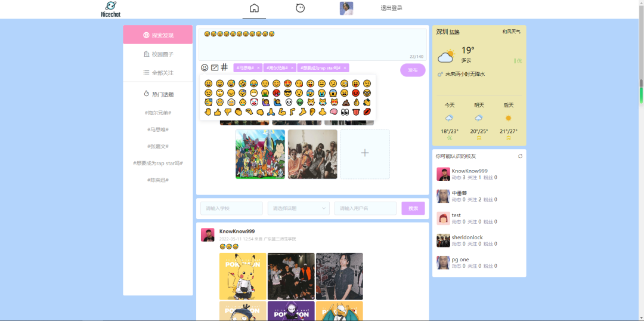Insert the flexed biceps emoji
Screen dimensions: 644x321
click(282, 112)
